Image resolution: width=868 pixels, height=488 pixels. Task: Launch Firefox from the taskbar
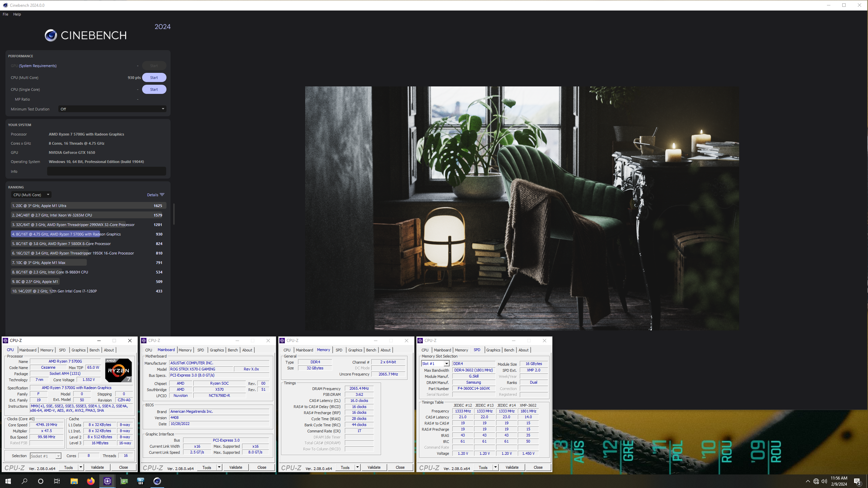91,481
